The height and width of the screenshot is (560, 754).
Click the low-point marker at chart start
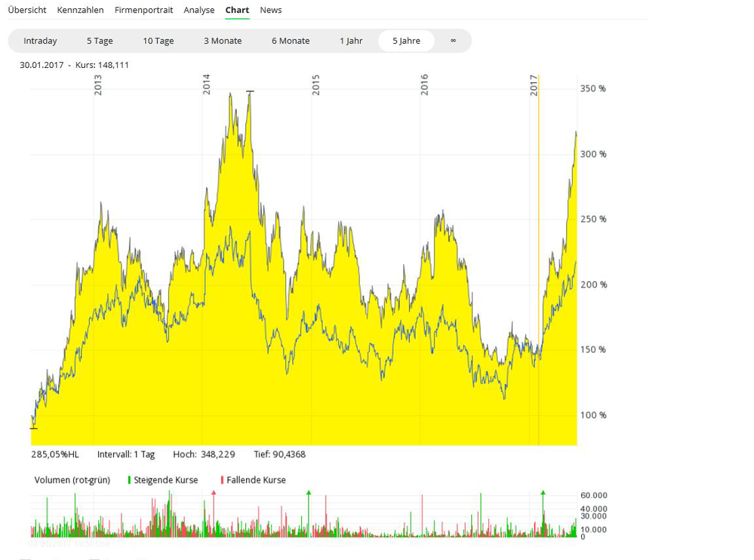tap(33, 428)
